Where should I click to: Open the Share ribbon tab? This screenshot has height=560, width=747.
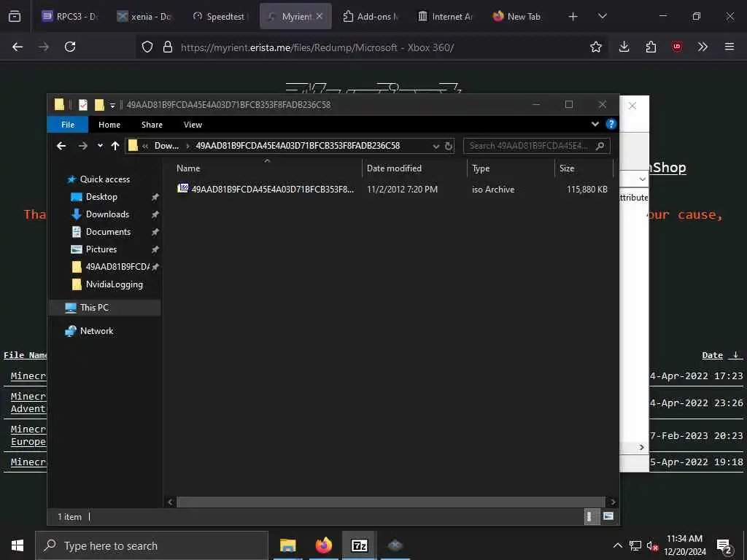152,125
